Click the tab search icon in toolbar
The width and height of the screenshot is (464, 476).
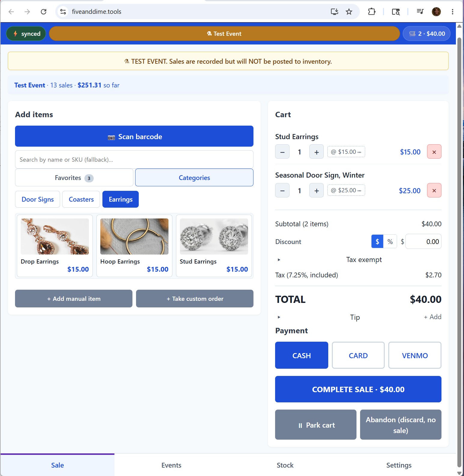point(396,12)
